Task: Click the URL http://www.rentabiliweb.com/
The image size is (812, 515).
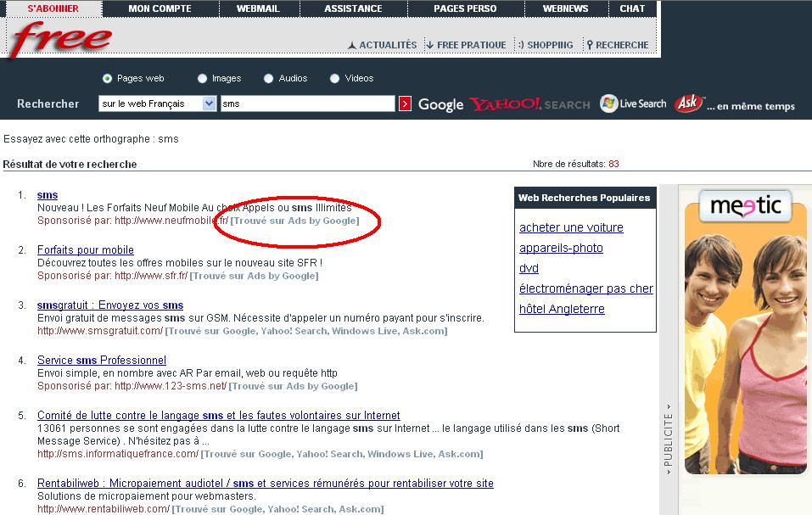Action: point(103,509)
